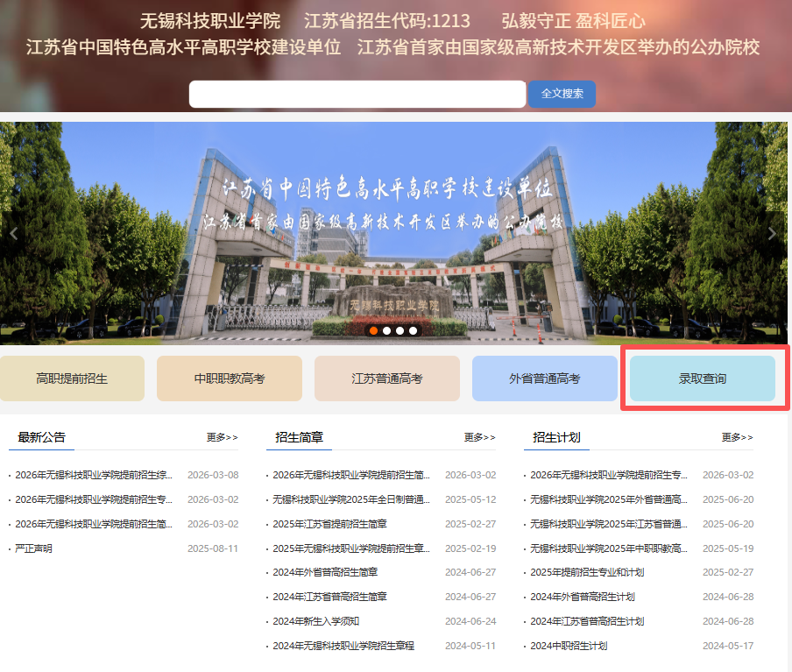Select the last carousel indicator dot

[414, 331]
